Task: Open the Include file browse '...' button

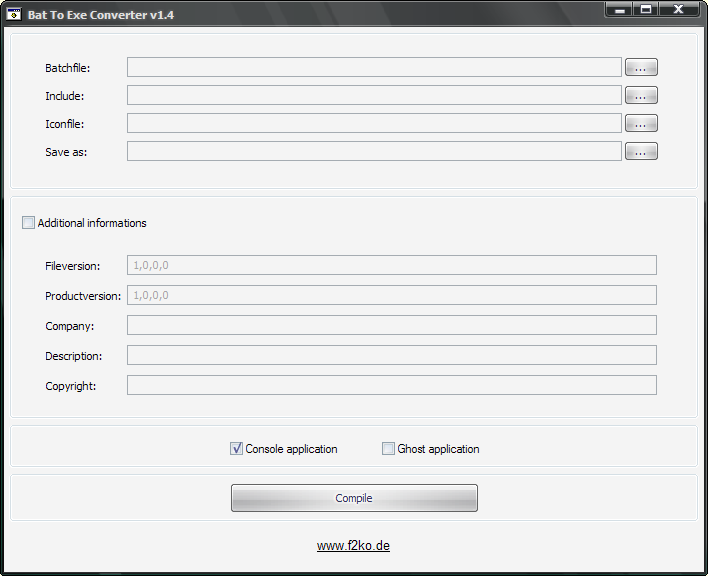Action: [641, 95]
